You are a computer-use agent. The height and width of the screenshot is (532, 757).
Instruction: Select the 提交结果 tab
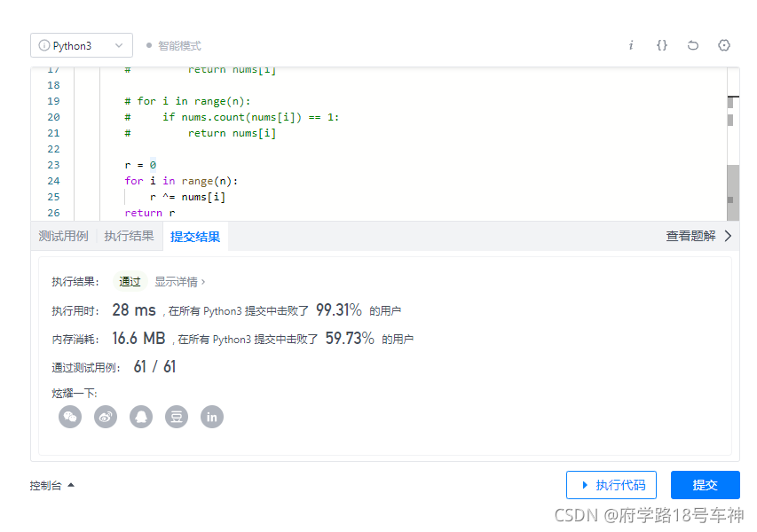[x=195, y=237]
